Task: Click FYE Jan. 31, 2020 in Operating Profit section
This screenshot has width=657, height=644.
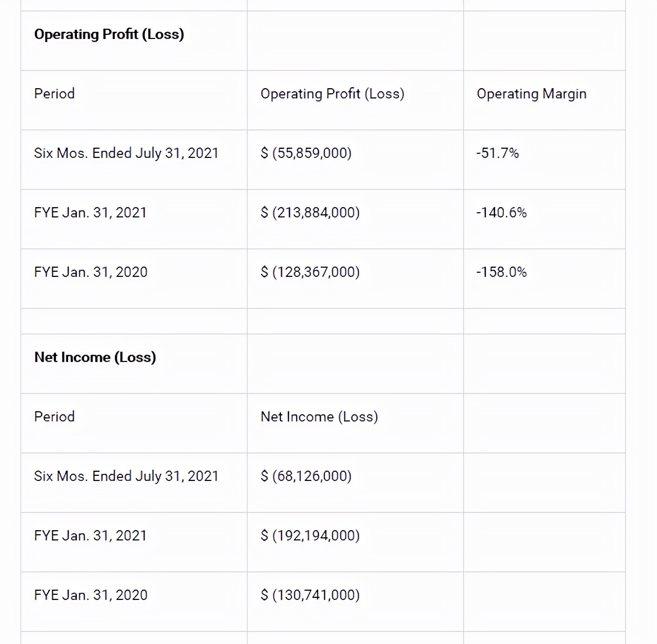Action: click(x=91, y=272)
